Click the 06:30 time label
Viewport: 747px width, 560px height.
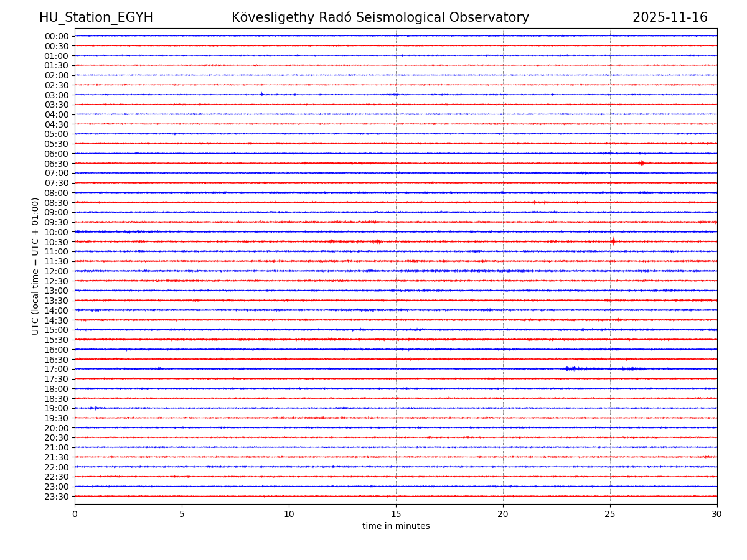pyautogui.click(x=57, y=164)
